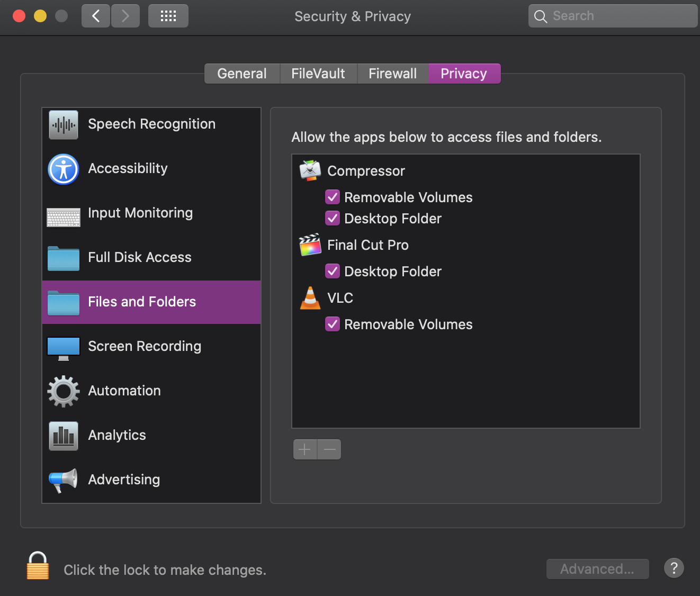Click the Compressor app name
The image size is (700, 596).
pos(366,171)
